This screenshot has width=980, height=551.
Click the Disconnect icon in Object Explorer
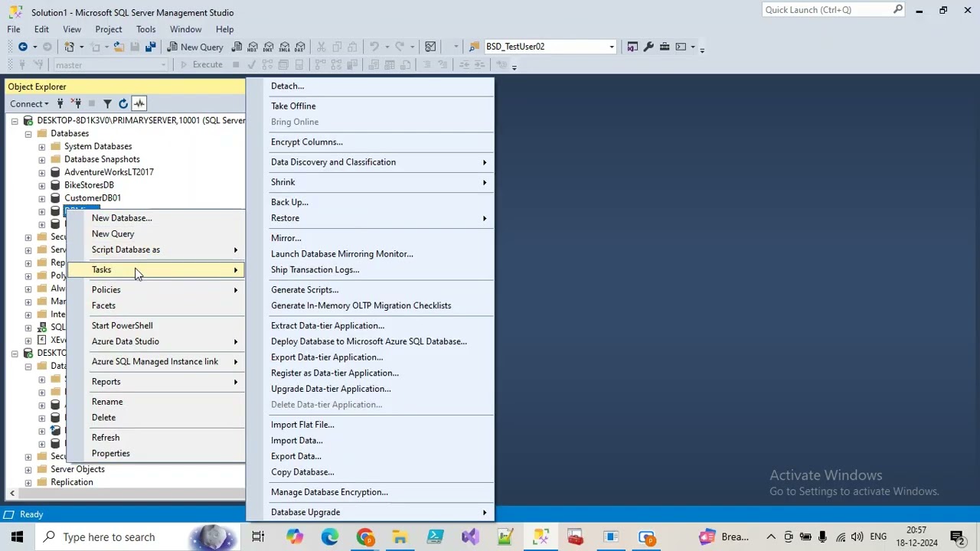point(76,103)
